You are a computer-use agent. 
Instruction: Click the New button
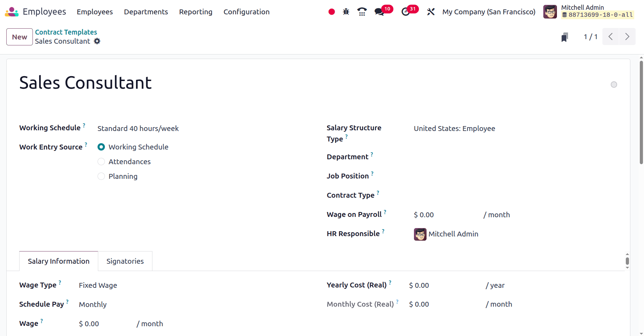click(20, 37)
